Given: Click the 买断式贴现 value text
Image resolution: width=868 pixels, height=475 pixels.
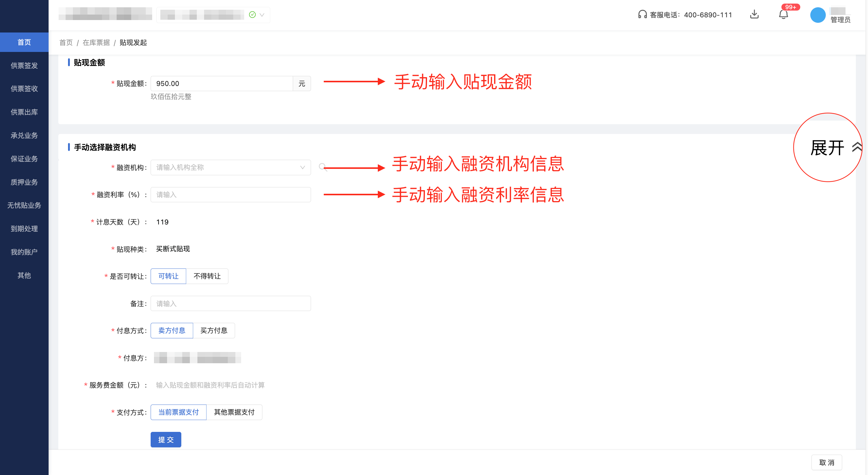Looking at the screenshot, I should point(173,249).
